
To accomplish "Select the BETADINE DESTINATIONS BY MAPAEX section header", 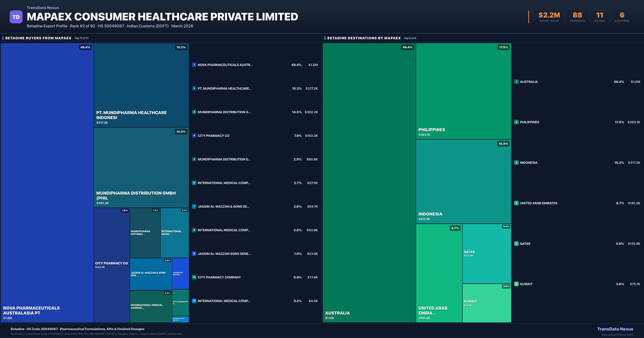I will (364, 38).
